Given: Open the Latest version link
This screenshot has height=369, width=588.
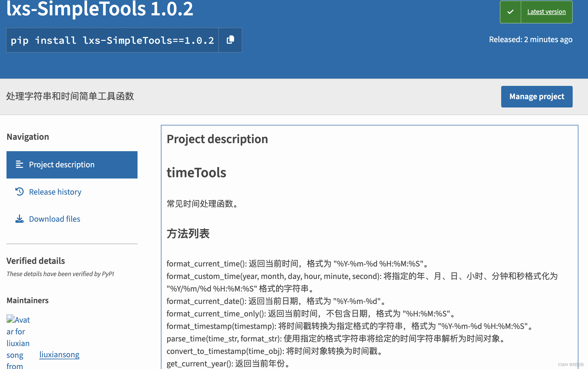Looking at the screenshot, I should click(546, 12).
